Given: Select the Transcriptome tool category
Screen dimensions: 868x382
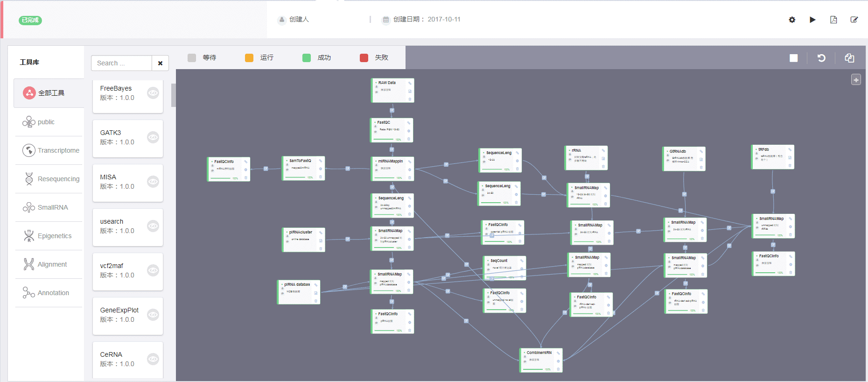Looking at the screenshot, I should click(50, 150).
